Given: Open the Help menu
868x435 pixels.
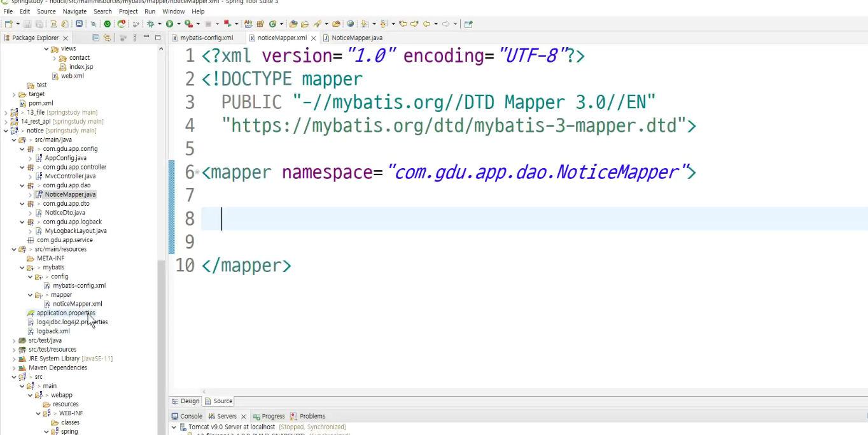Looking at the screenshot, I should tap(199, 11).
